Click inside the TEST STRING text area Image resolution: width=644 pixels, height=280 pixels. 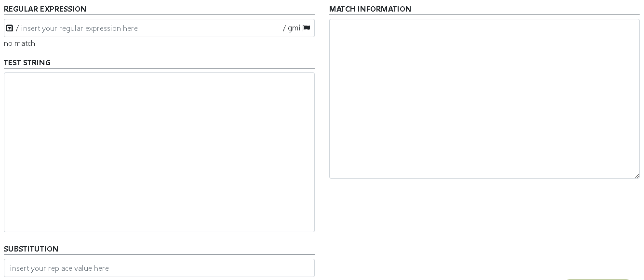[159, 152]
